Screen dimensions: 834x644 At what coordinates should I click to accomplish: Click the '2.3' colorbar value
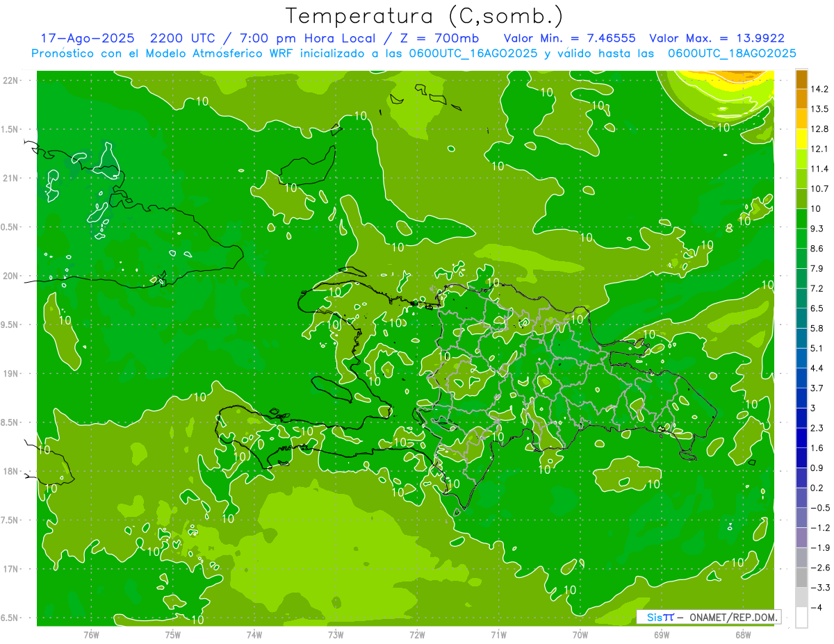[x=817, y=427]
